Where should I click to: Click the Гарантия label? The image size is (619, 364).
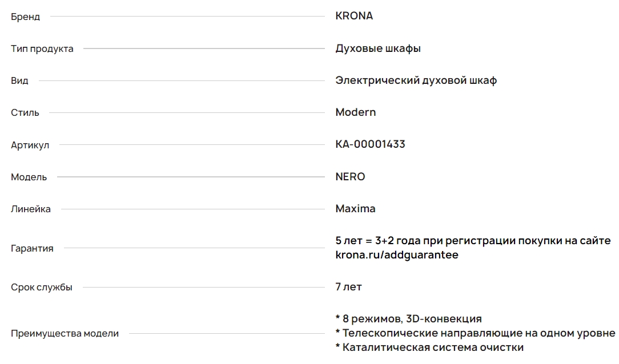[32, 248]
